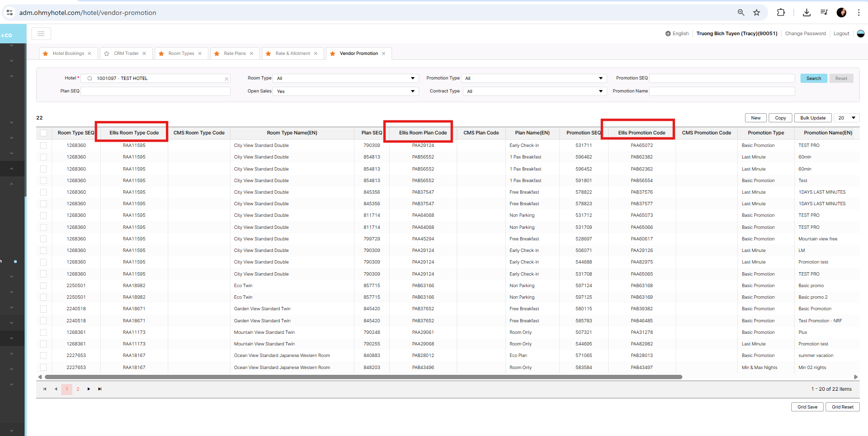Click the bookmark star in address bar
Screen dimensions: 868x436
tap(757, 13)
